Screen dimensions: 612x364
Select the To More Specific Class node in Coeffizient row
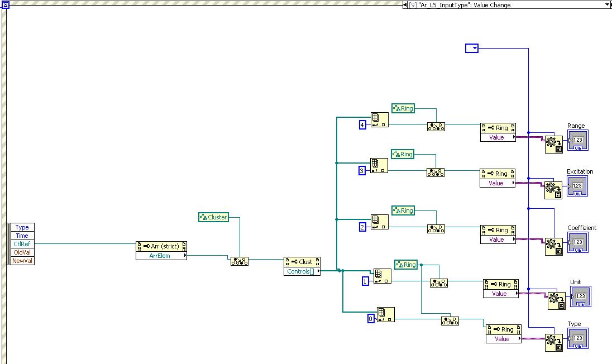436,229
